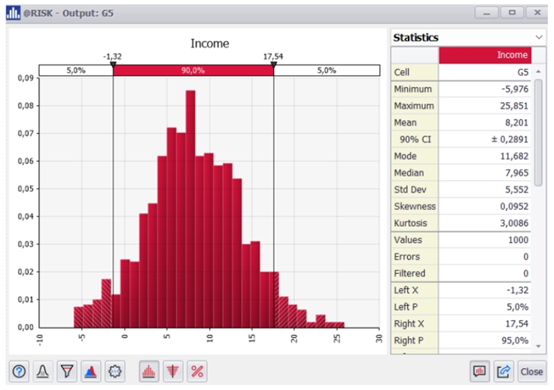Click the left 5,0% delimiter segment
Viewport: 554px width, 390px height.
coord(76,70)
